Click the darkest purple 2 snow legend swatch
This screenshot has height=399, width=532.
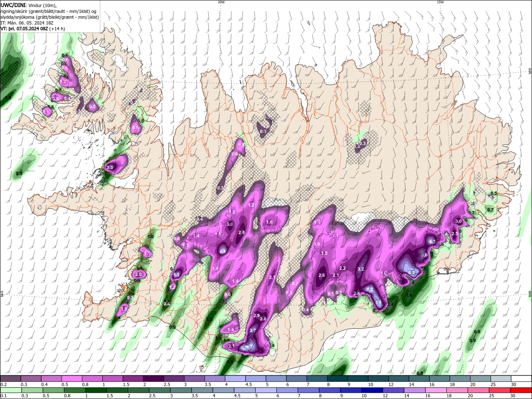(x=153, y=379)
